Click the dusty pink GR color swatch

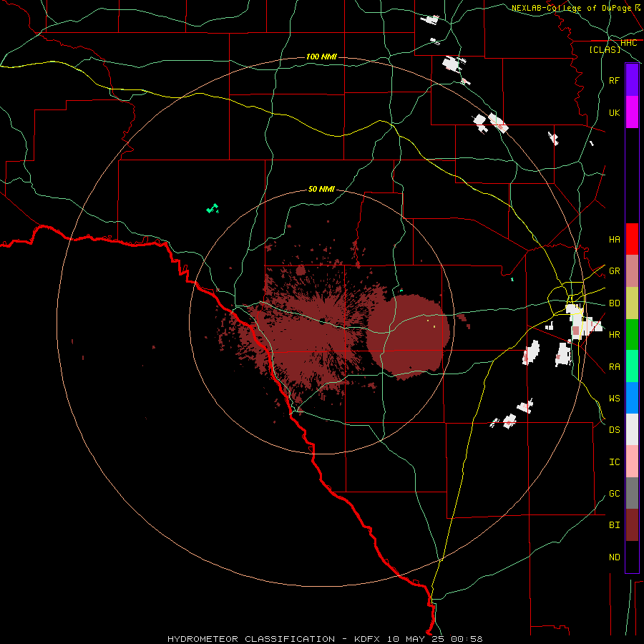[x=632, y=271]
